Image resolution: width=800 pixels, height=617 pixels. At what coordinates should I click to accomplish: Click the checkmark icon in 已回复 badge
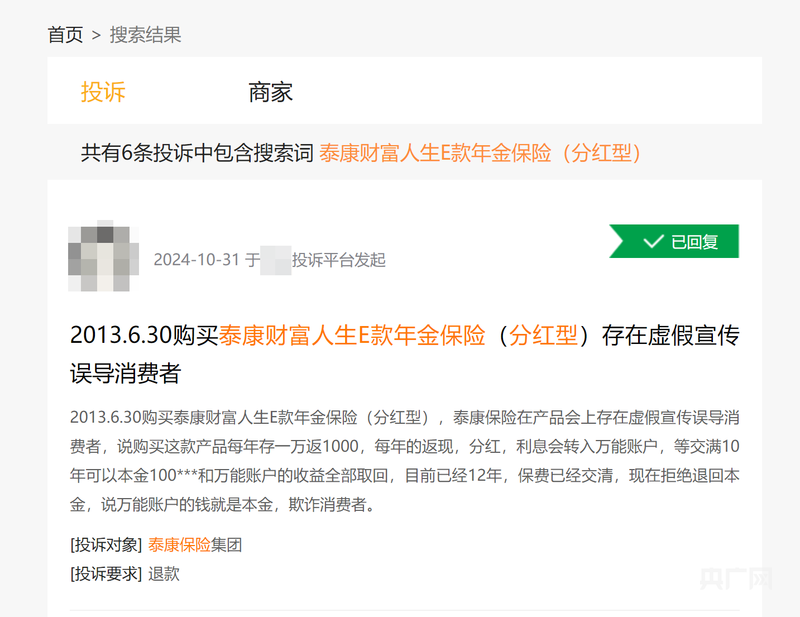(x=653, y=241)
